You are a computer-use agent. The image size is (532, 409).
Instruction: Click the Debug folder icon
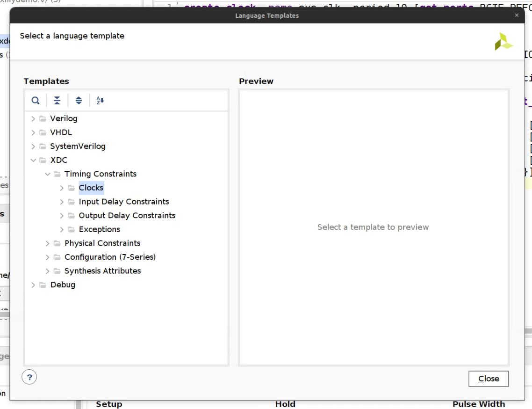43,285
